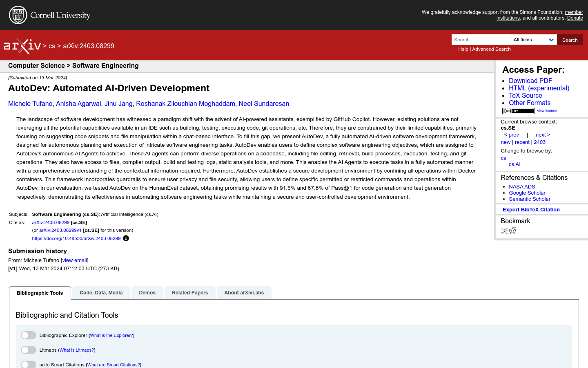
Task: Open the Related Papers tab
Action: 190,293
